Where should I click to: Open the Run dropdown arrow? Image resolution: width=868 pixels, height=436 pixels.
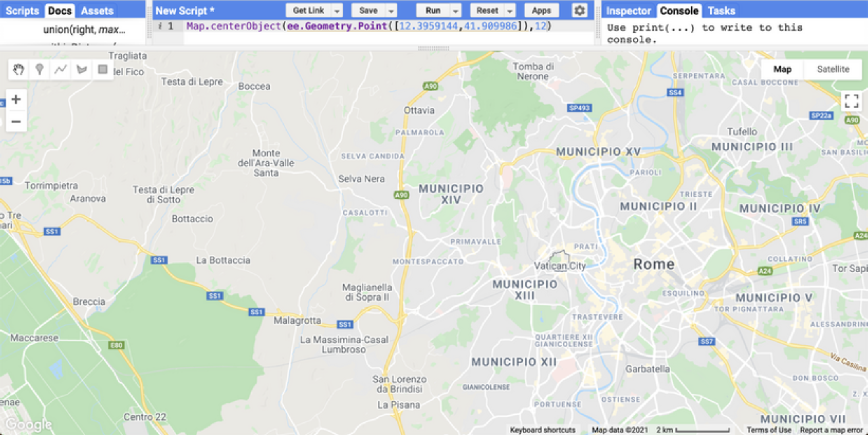456,11
